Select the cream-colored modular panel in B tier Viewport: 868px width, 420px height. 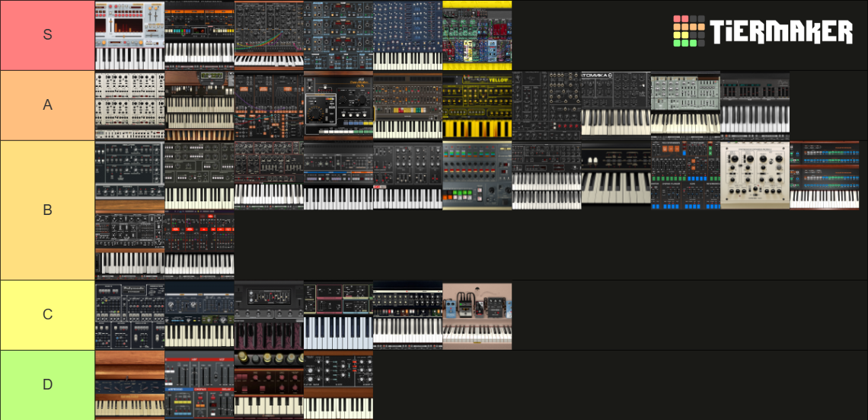click(755, 175)
